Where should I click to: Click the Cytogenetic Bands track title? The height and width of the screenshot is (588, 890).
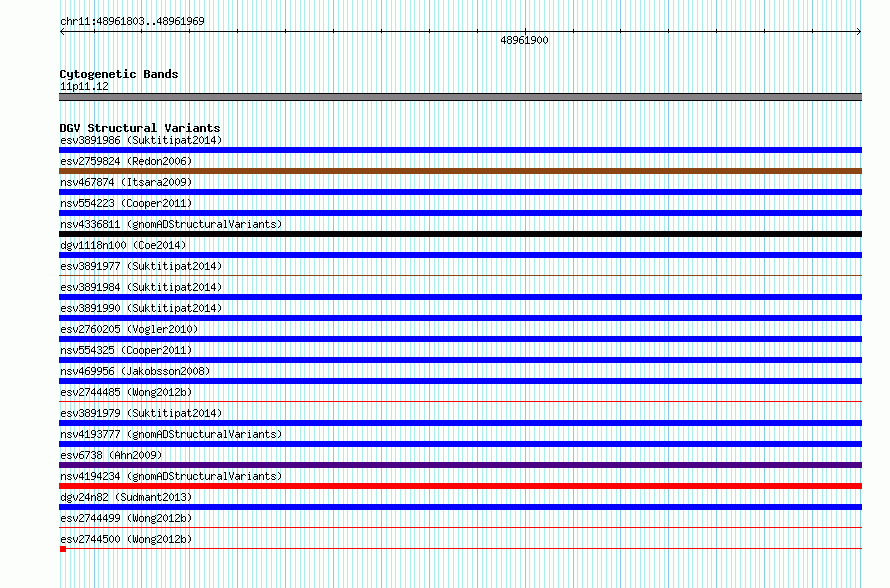coord(119,74)
